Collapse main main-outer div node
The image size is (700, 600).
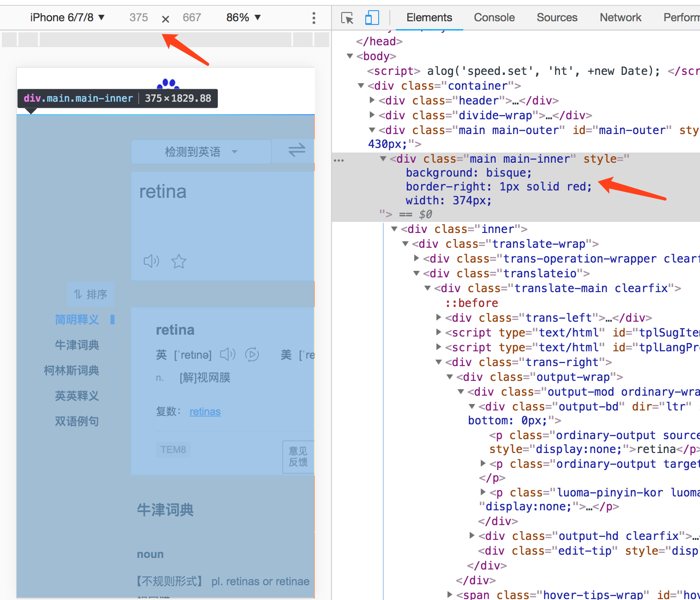372,130
